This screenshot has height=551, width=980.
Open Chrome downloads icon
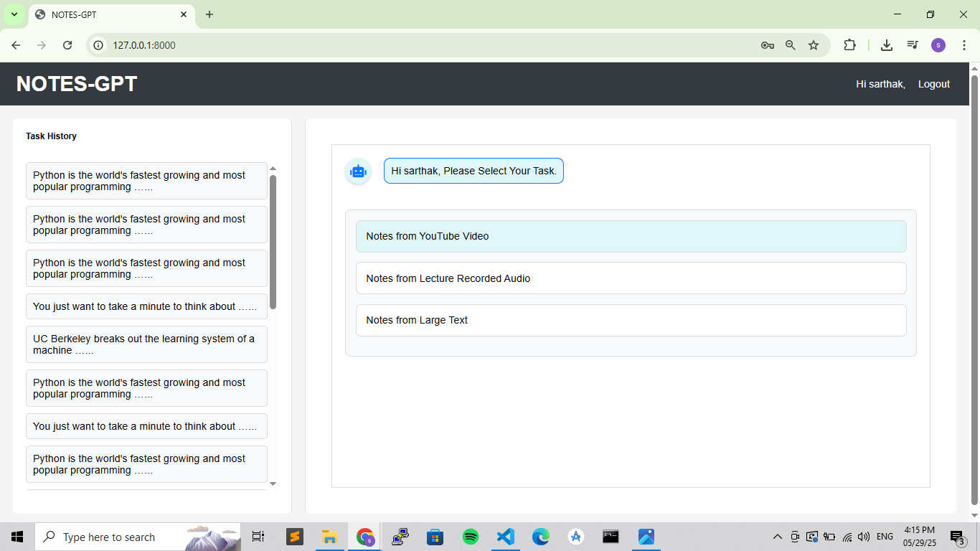[x=887, y=45]
